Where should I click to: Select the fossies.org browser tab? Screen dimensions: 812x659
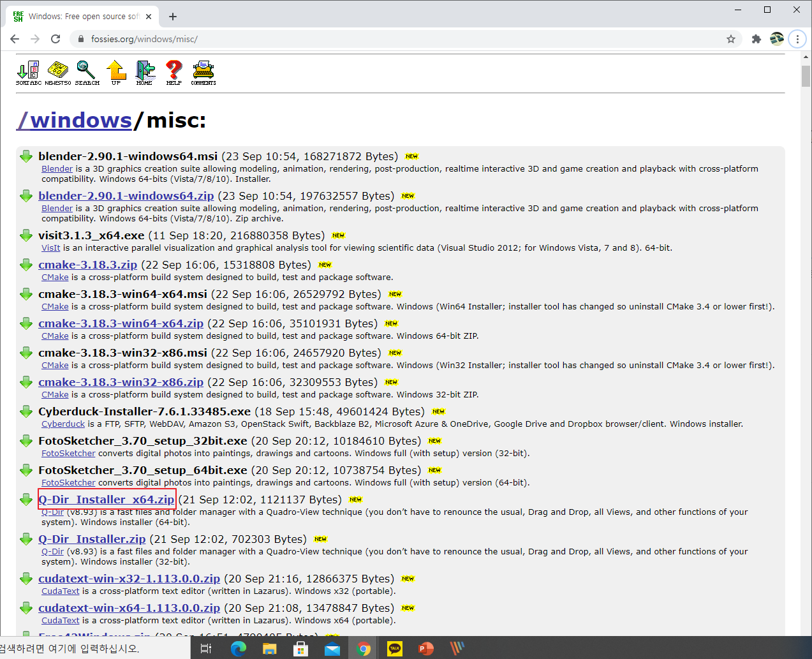(83, 17)
